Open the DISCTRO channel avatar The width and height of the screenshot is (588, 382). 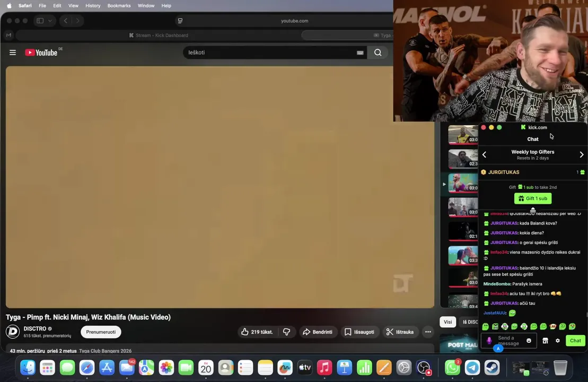[x=13, y=332]
